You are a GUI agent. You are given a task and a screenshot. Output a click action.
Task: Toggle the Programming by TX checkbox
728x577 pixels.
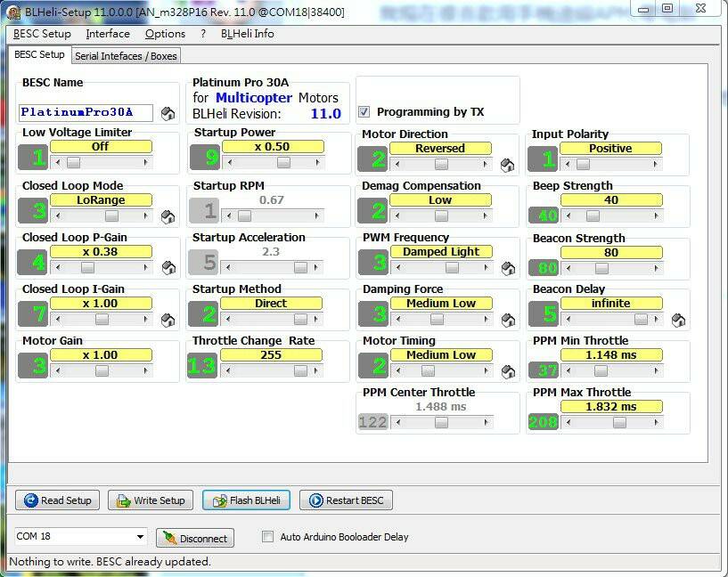click(364, 112)
